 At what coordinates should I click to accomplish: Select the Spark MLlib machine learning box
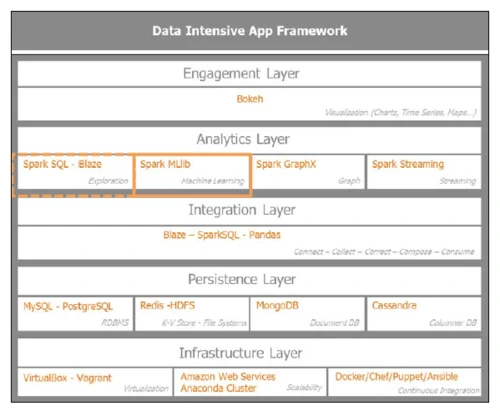pyautogui.click(x=192, y=173)
